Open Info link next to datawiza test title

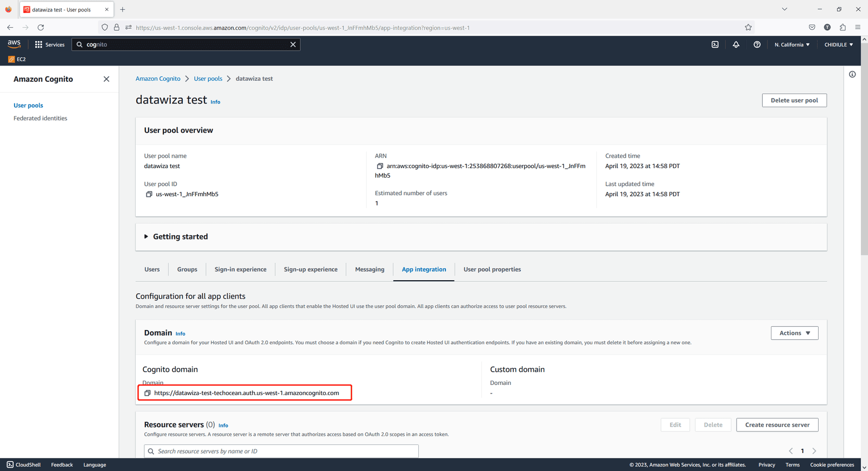coord(215,102)
